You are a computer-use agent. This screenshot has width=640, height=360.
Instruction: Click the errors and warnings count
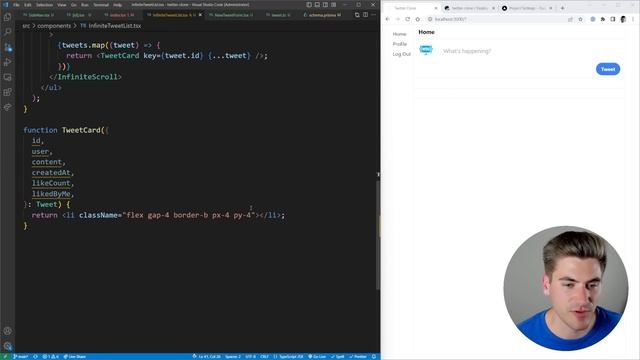pyautogui.click(x=51, y=356)
